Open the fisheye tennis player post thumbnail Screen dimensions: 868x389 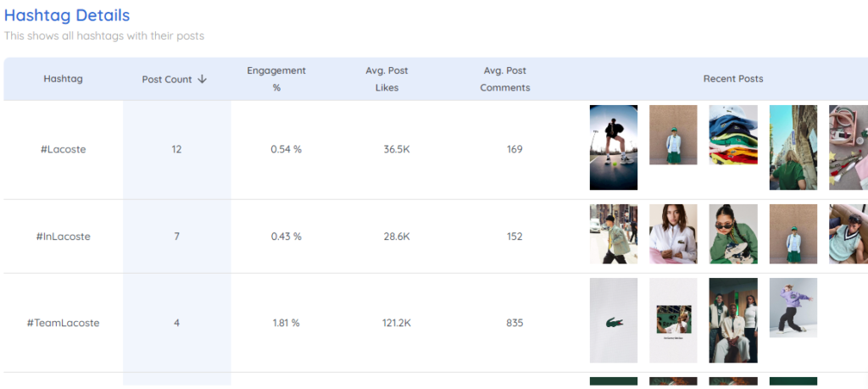coord(614,147)
